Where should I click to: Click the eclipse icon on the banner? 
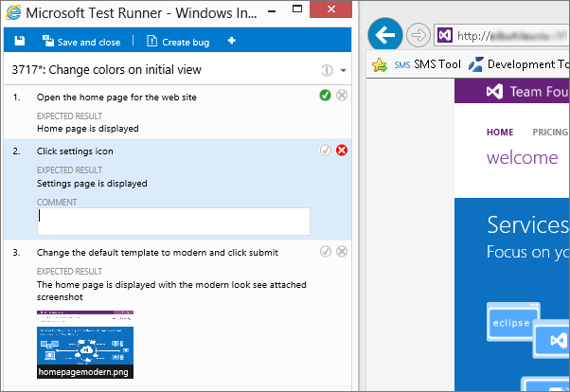[x=512, y=323]
